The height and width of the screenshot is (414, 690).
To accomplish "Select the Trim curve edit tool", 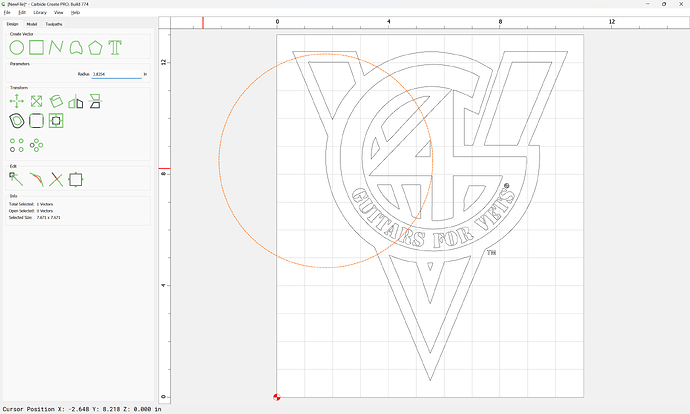I will pos(36,179).
